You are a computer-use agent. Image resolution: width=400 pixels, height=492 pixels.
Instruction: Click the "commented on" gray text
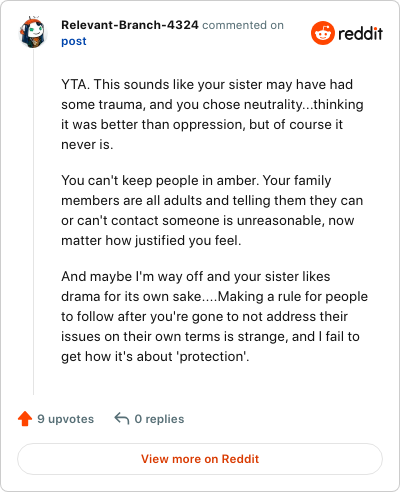(x=243, y=25)
